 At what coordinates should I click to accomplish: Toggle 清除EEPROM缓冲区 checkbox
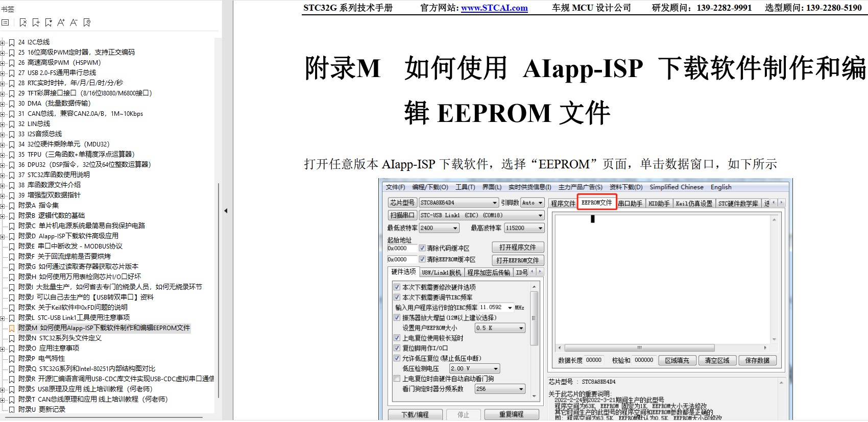422,259
